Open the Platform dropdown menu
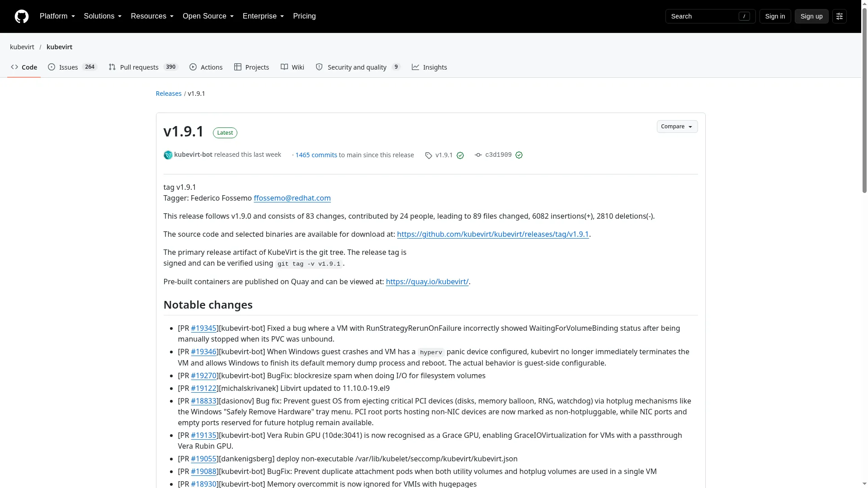This screenshot has width=868, height=488. 57,16
